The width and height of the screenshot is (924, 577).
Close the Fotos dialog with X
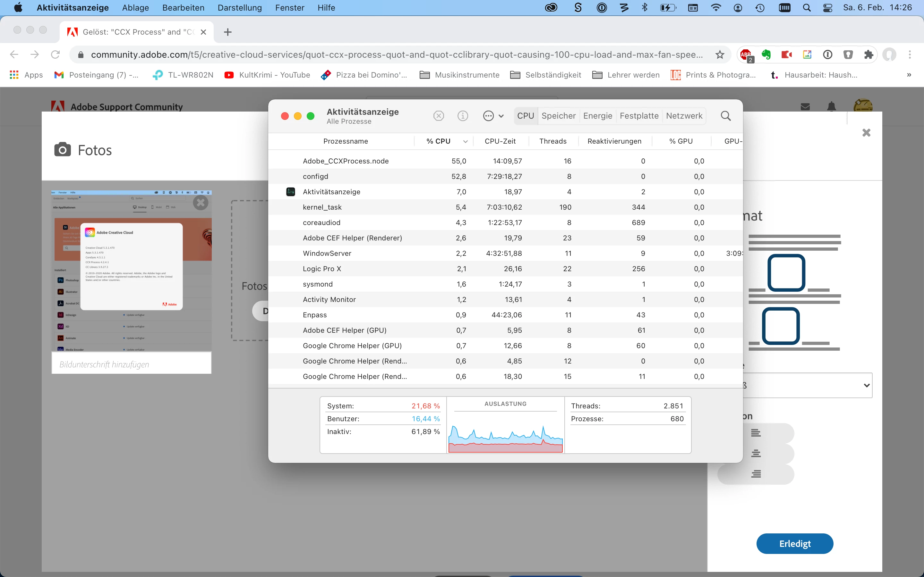click(866, 133)
